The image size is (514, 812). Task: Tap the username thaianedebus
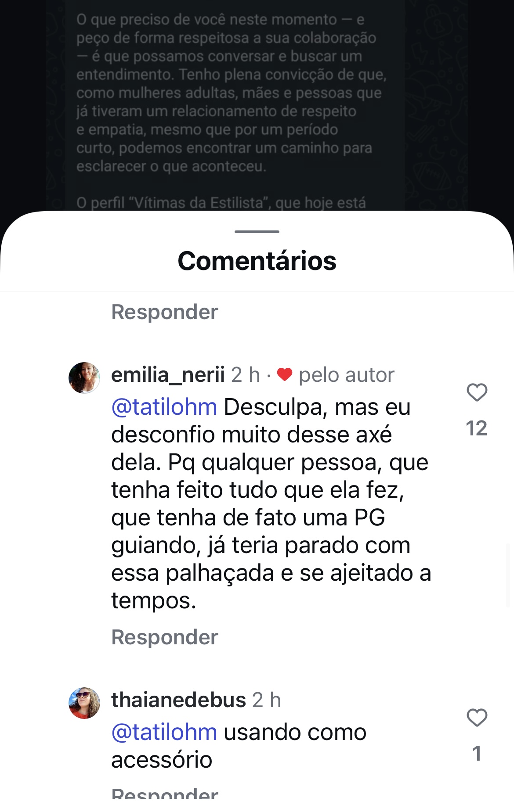pyautogui.click(x=178, y=700)
